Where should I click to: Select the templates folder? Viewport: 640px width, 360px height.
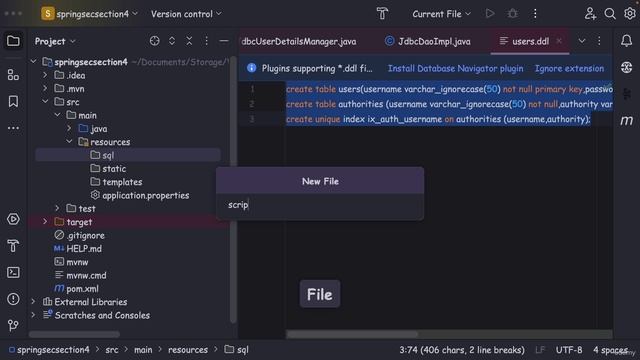[116, 182]
